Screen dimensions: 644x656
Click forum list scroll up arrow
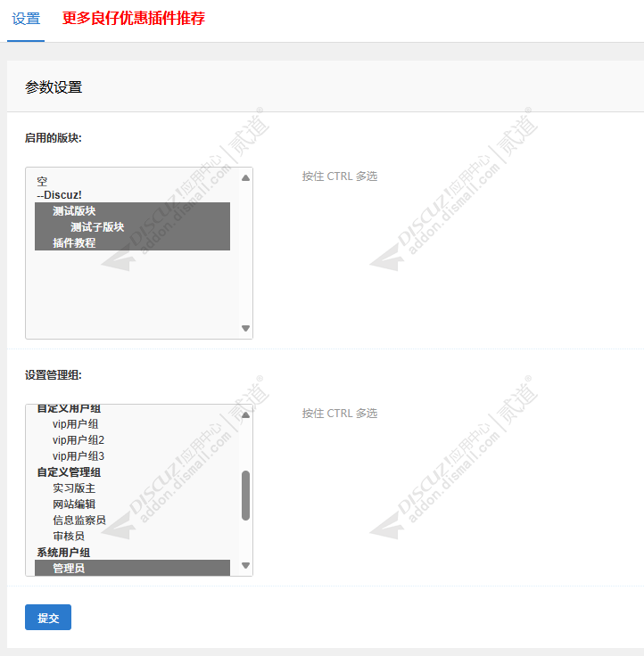246,177
